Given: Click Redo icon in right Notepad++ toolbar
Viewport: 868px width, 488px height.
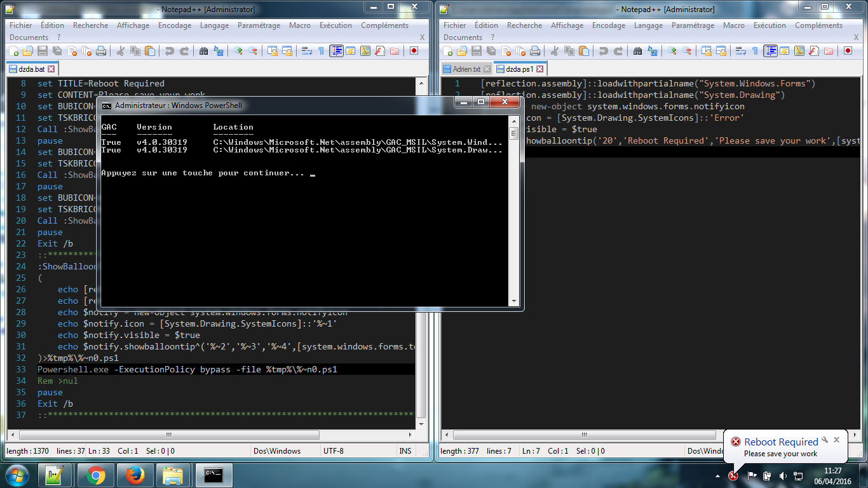Looking at the screenshot, I should pos(618,51).
